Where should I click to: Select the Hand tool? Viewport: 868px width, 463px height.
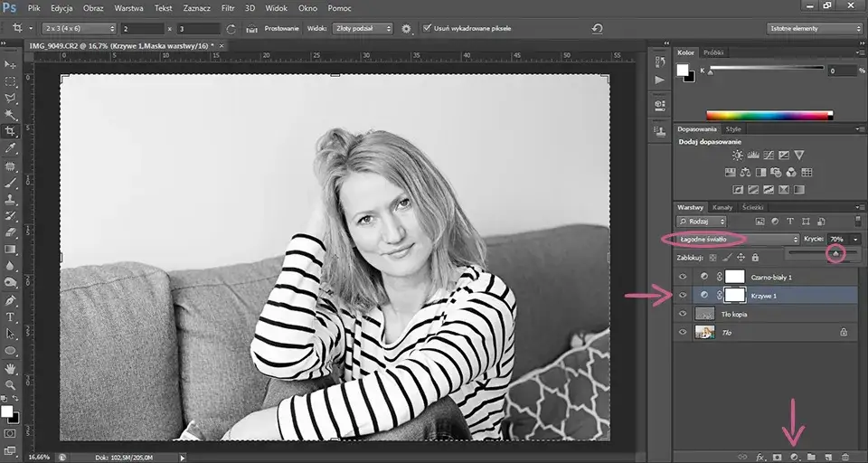[10, 368]
